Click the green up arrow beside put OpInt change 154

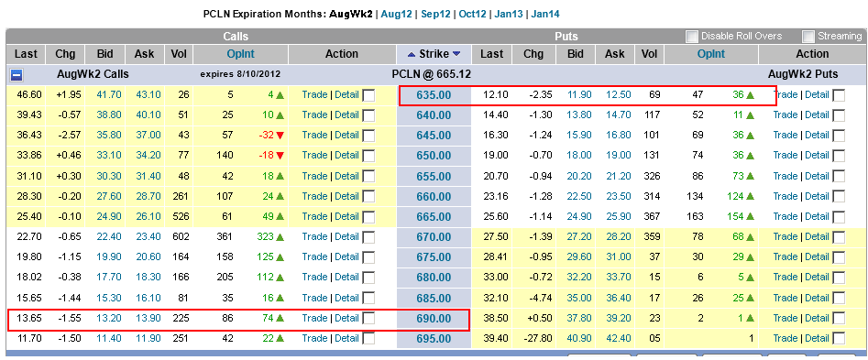tap(750, 217)
